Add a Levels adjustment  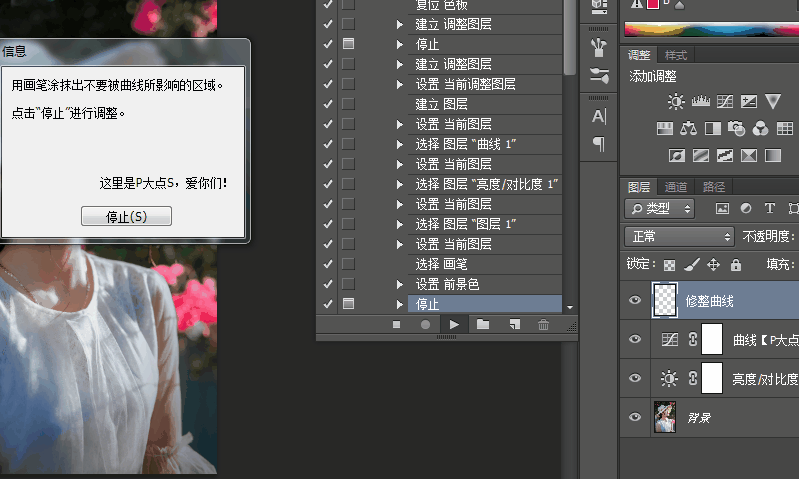[x=701, y=101]
